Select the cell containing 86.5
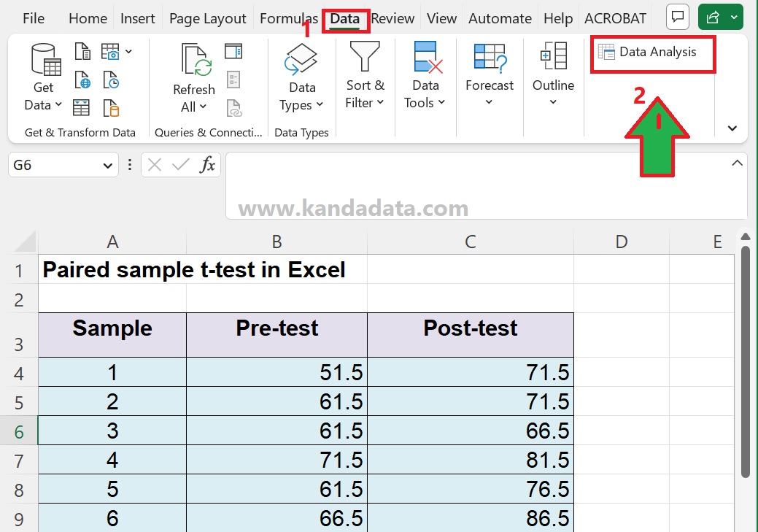This screenshot has width=758, height=532. pyautogui.click(x=471, y=517)
